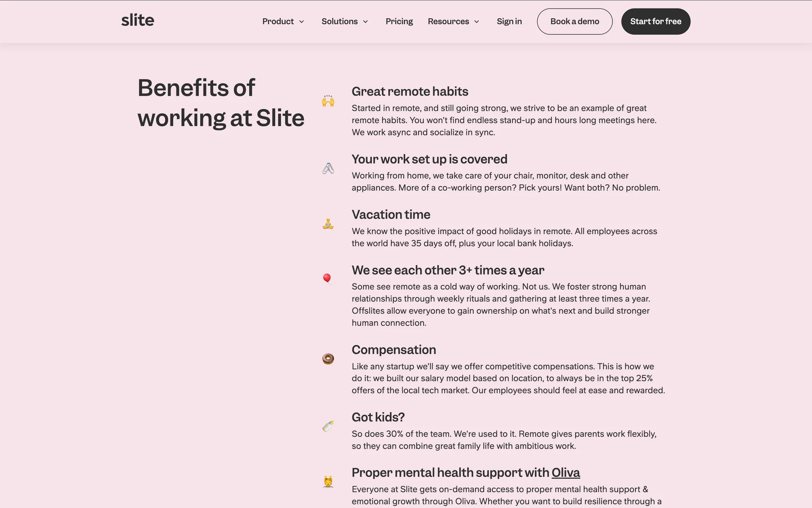Click the meditating person emoji icon

tap(328, 224)
